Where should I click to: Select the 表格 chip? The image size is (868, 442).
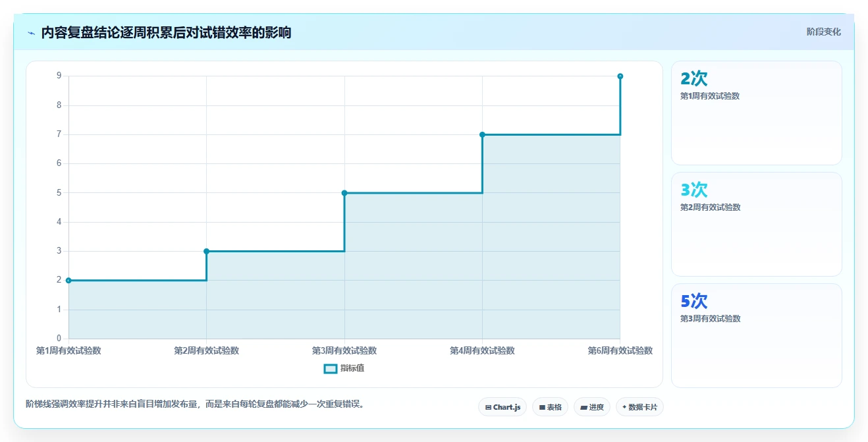550,407
